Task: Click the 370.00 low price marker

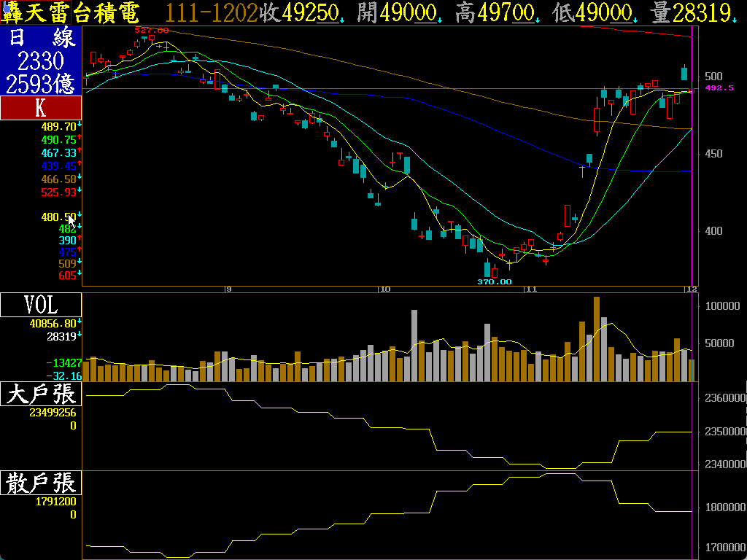Action: tap(494, 281)
